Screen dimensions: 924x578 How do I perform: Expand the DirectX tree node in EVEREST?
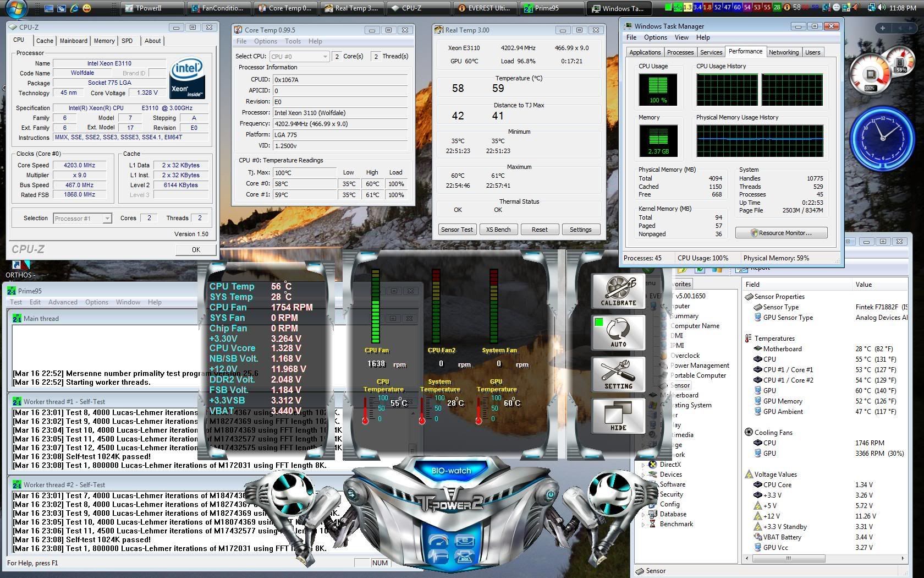coord(643,465)
